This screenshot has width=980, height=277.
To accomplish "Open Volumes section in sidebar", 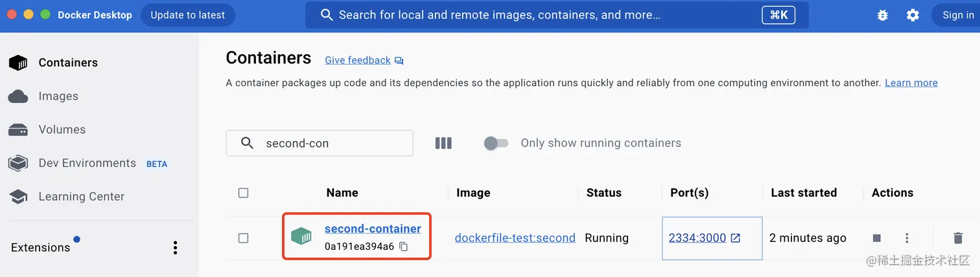I will tap(62, 129).
